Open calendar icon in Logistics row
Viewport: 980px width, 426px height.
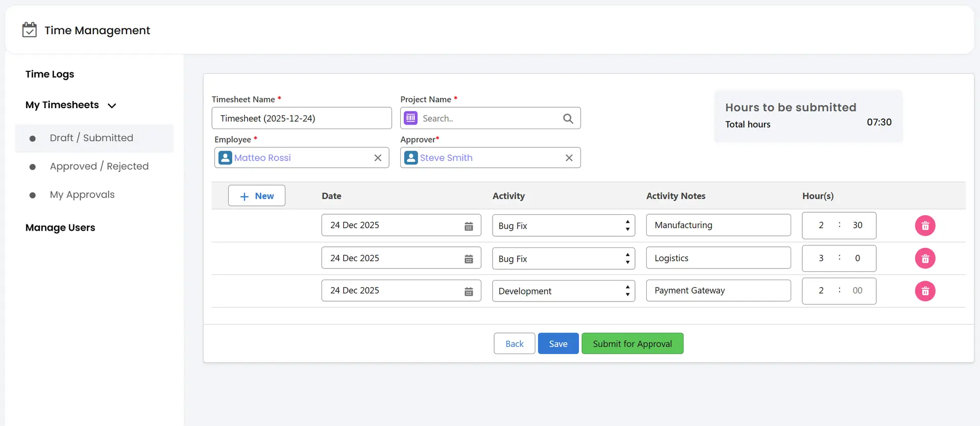(469, 259)
